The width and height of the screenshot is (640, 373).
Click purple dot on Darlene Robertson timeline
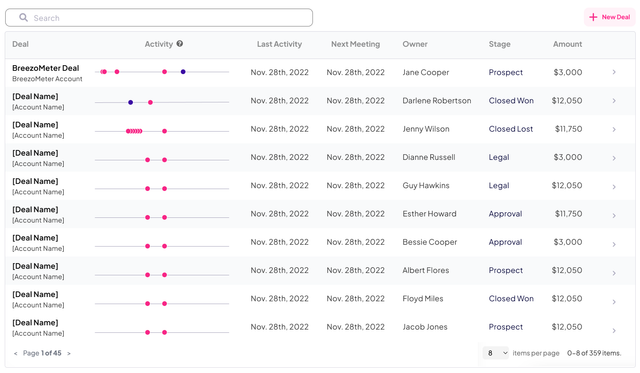click(131, 102)
